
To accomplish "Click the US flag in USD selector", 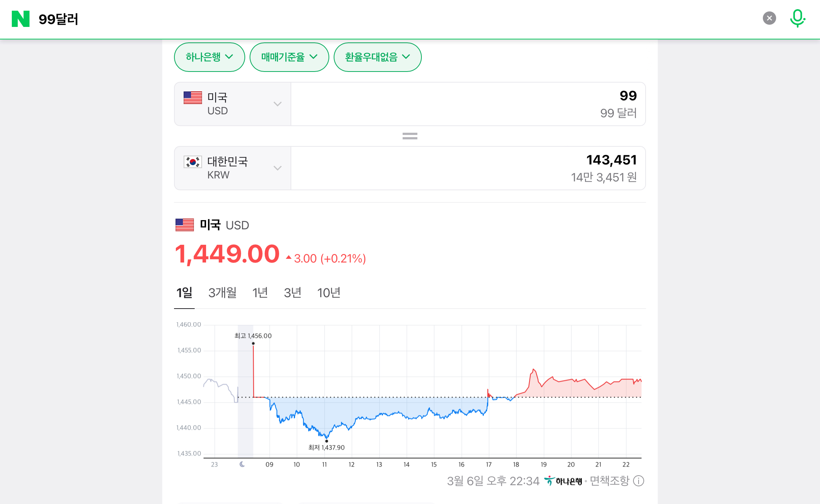I will [193, 98].
